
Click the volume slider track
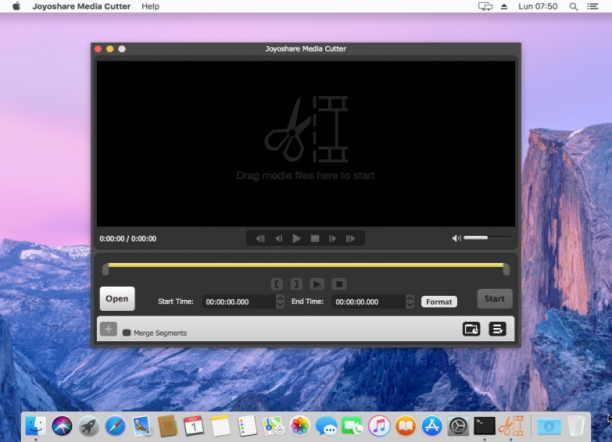click(x=487, y=238)
